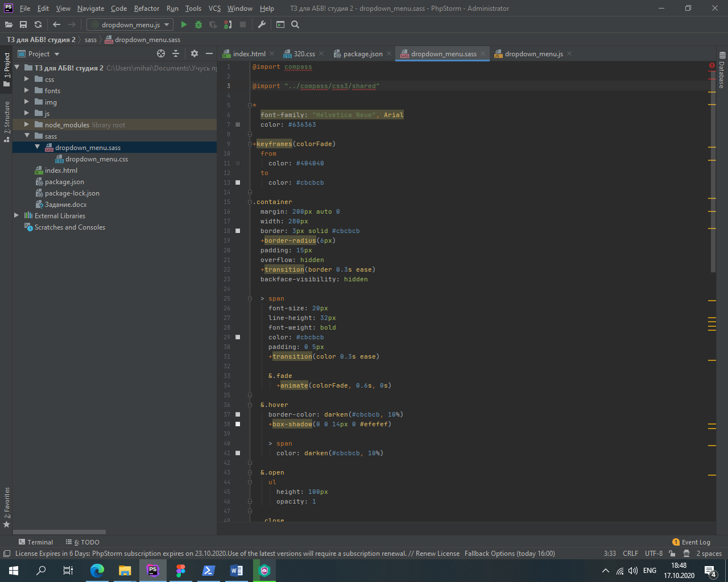
Task: Open the Navigate menu
Action: (90, 9)
